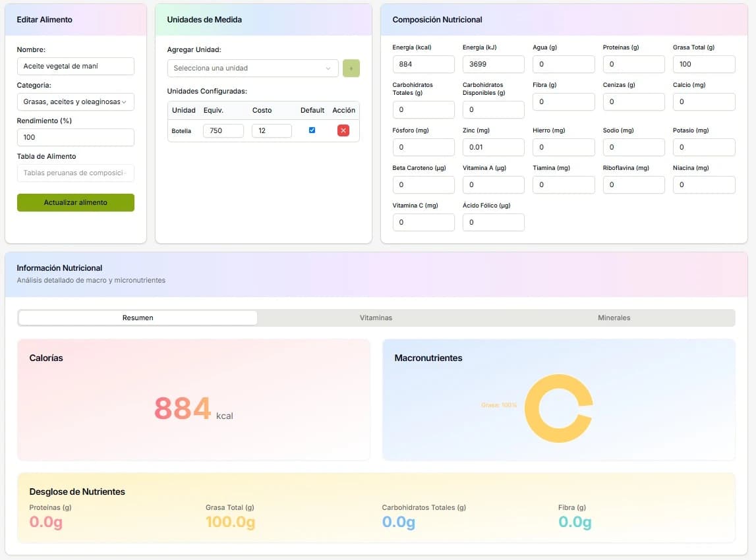Click the Nombre input field
Screen dimensions: 756x560
pyautogui.click(x=75, y=67)
